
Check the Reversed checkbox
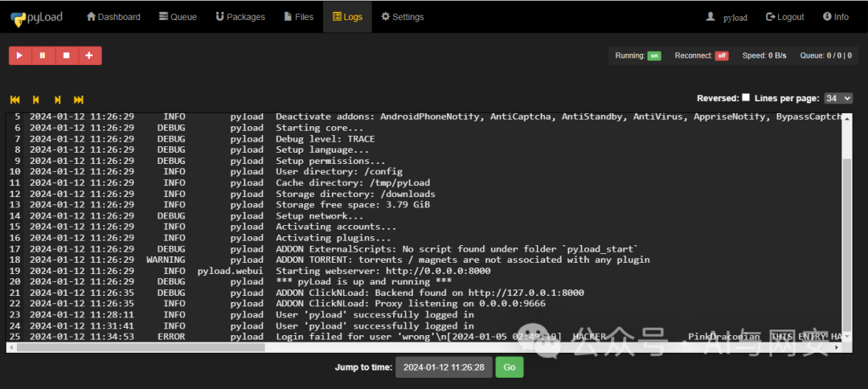point(746,97)
